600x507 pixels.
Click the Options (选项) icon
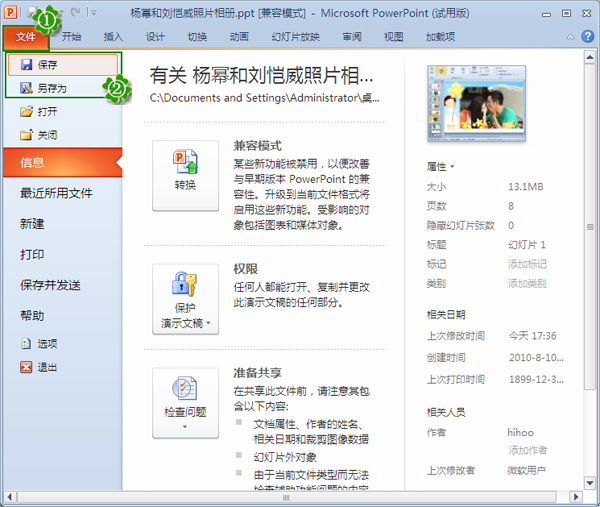pos(26,344)
